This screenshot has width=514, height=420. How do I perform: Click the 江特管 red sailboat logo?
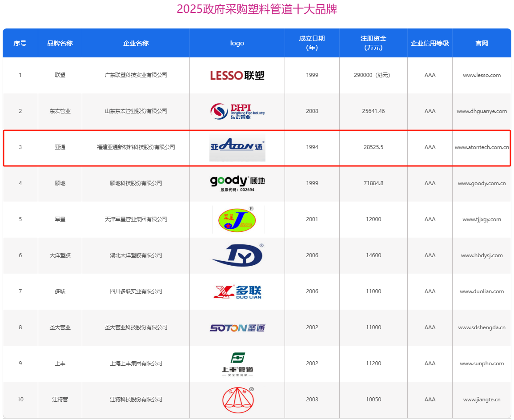tap(237, 400)
